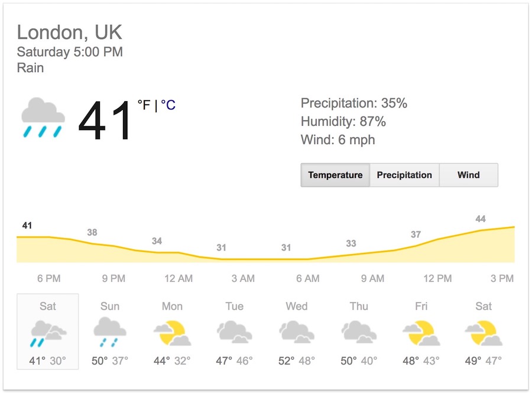Viewport: 532px width, 393px height.
Task: Click the 12 PM time marker
Action: click(x=437, y=278)
